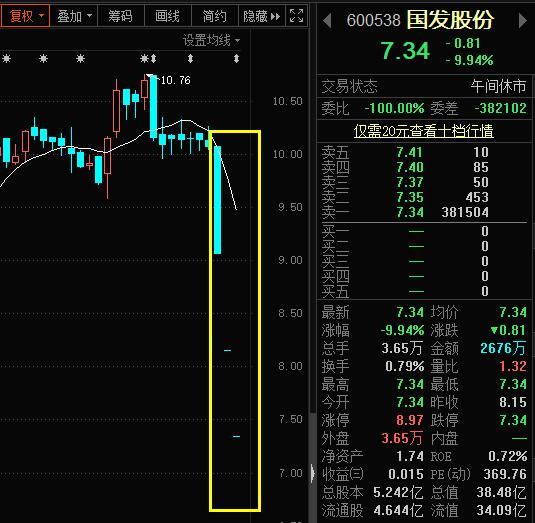
Task: Click 昨收 value 8.15
Action: (513, 402)
